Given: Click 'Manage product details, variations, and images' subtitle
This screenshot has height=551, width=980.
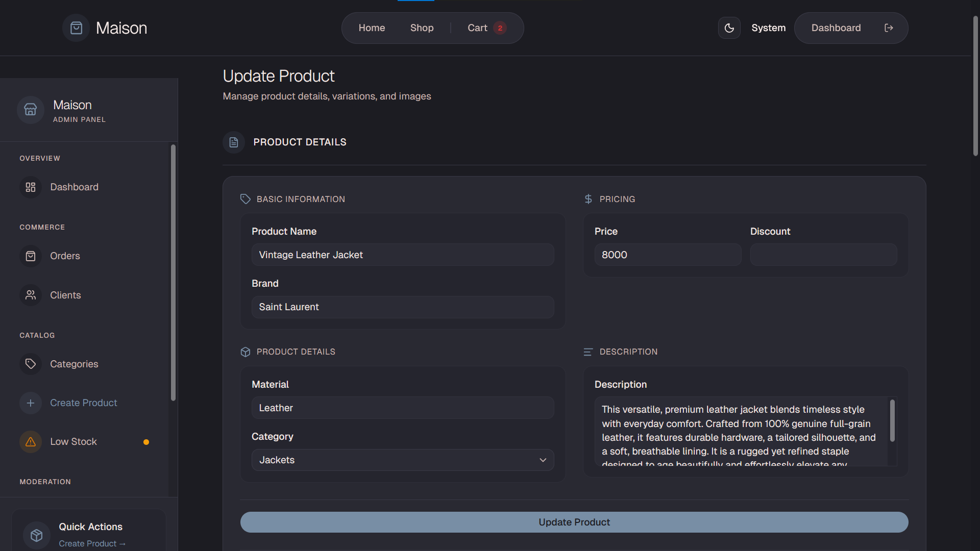Looking at the screenshot, I should pos(327,96).
